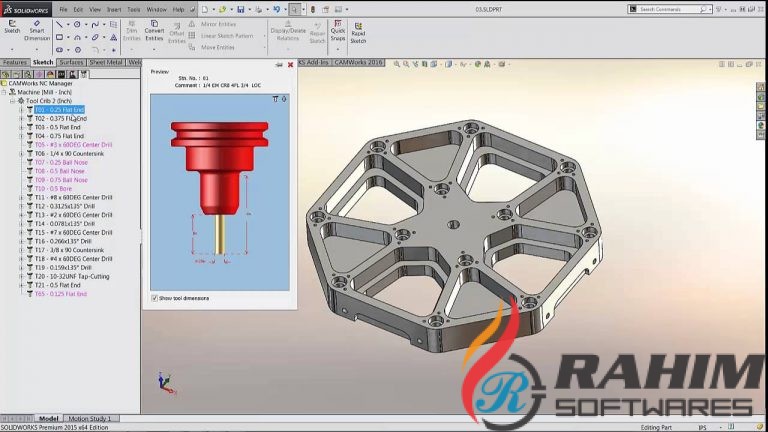The image size is (768, 432).
Task: Select T65 - 0.125 Flat End tool
Action: (61, 294)
